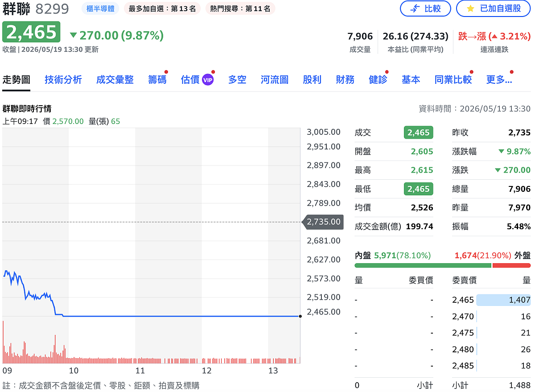The image size is (535, 392).
Task: Click the 資料時間 timestamp
Action: tap(474, 109)
